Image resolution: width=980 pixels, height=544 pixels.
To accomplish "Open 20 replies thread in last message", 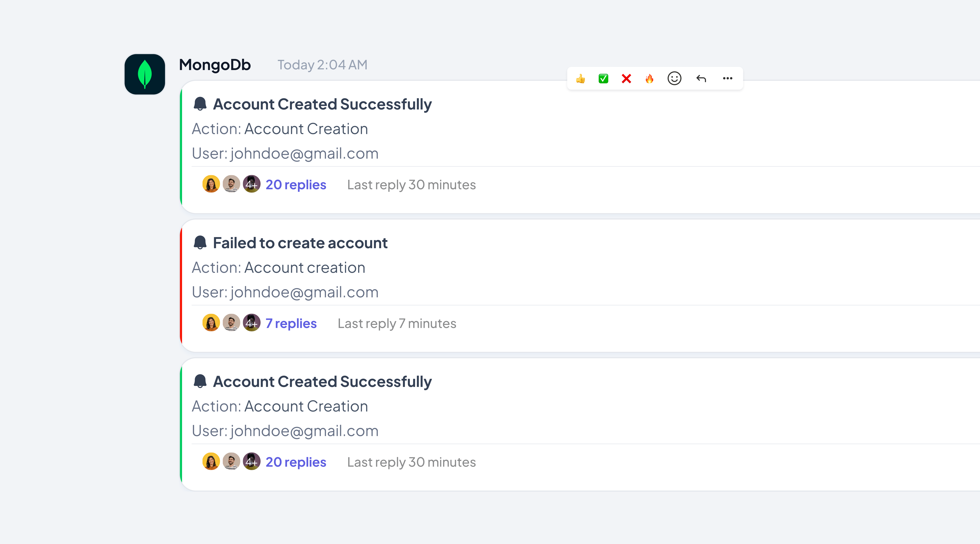I will click(x=296, y=462).
